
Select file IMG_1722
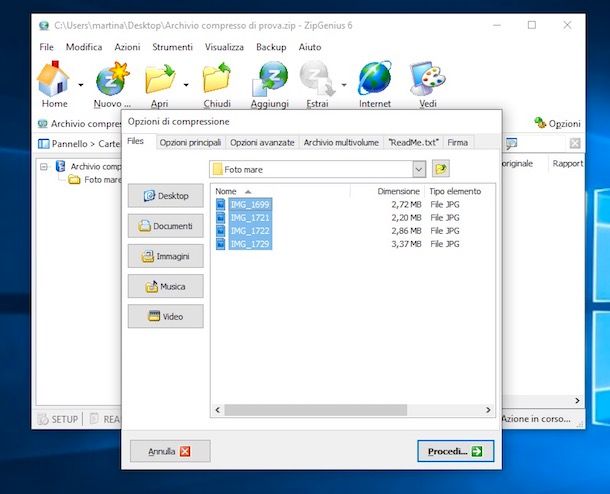click(x=250, y=231)
